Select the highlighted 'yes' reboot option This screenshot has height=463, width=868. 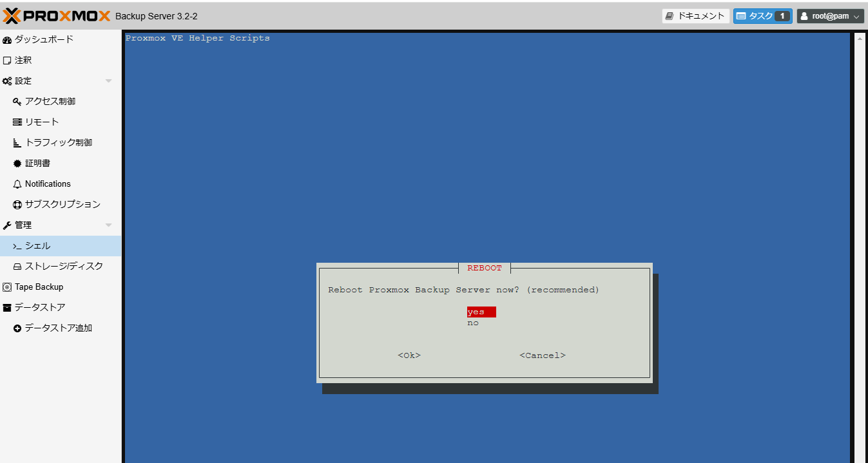click(476, 312)
